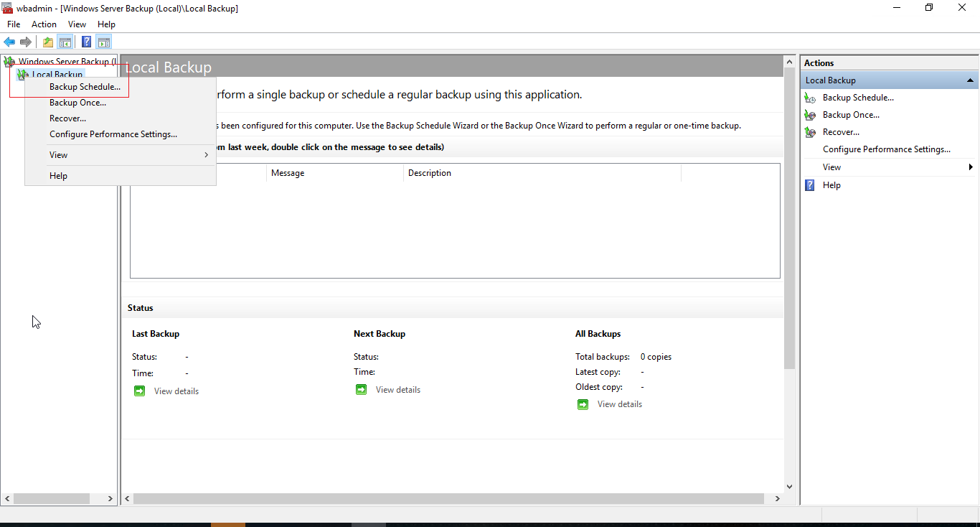Click the Recover icon in Actions pane
The width and height of the screenshot is (980, 527).
point(810,132)
